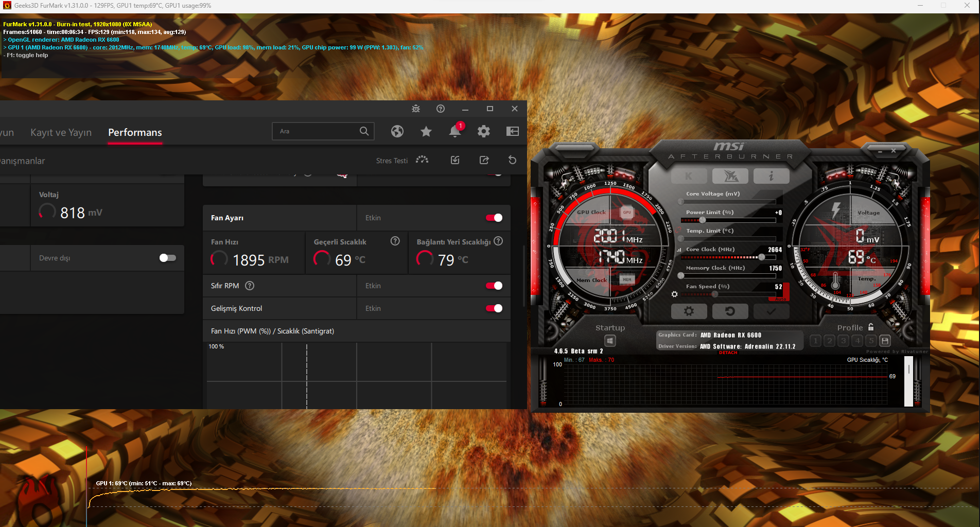Open notifications bell in AMD Software
This screenshot has width=980, height=527.
[x=455, y=131]
